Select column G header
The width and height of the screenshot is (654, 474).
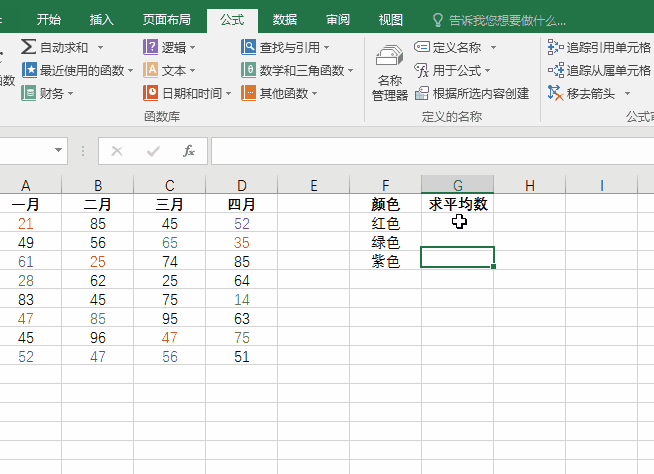click(458, 185)
